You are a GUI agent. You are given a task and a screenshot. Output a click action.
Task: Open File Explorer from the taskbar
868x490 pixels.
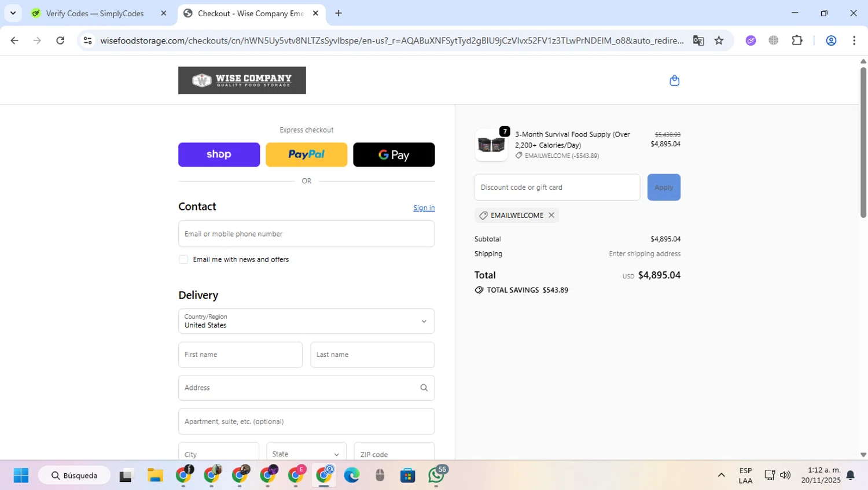155,476
